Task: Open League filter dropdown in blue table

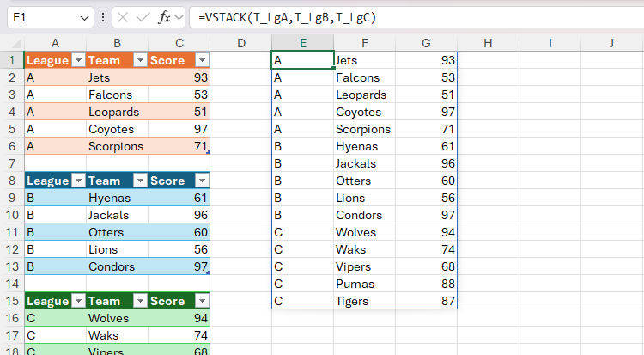Action: pos(78,181)
